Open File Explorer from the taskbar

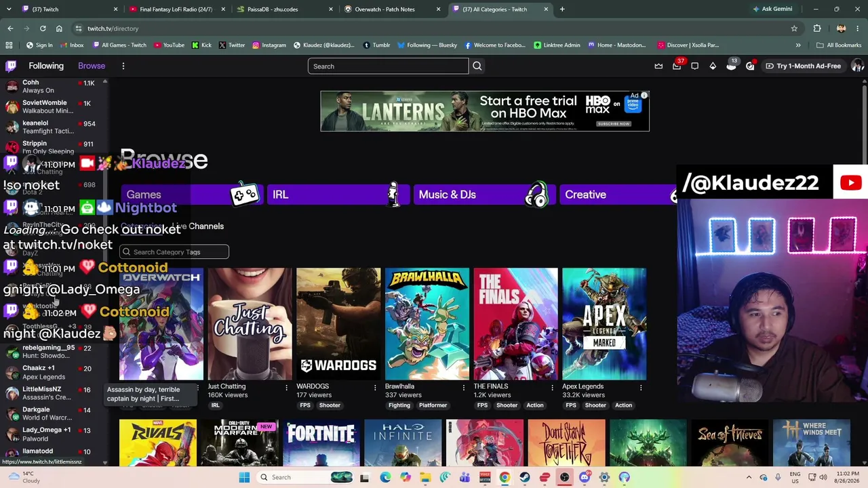pos(425,477)
